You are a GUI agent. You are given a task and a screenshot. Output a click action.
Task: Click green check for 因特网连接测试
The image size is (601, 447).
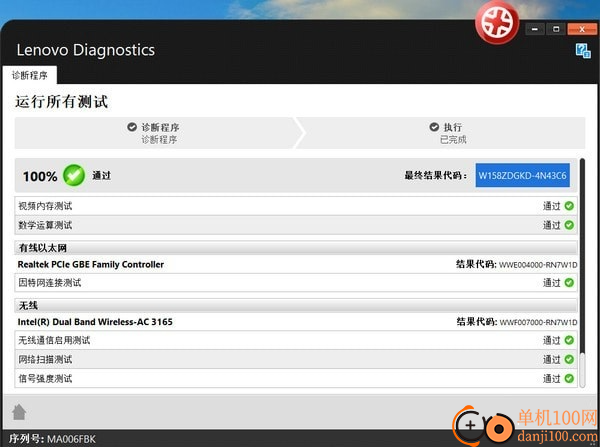[x=569, y=283]
